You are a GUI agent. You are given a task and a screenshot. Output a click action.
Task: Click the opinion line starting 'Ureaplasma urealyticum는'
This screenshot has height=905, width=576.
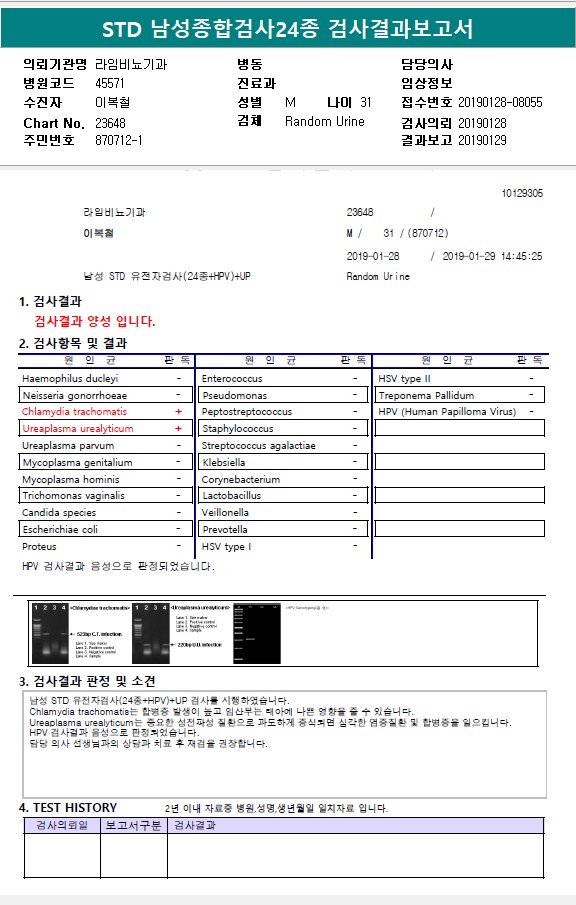point(270,722)
